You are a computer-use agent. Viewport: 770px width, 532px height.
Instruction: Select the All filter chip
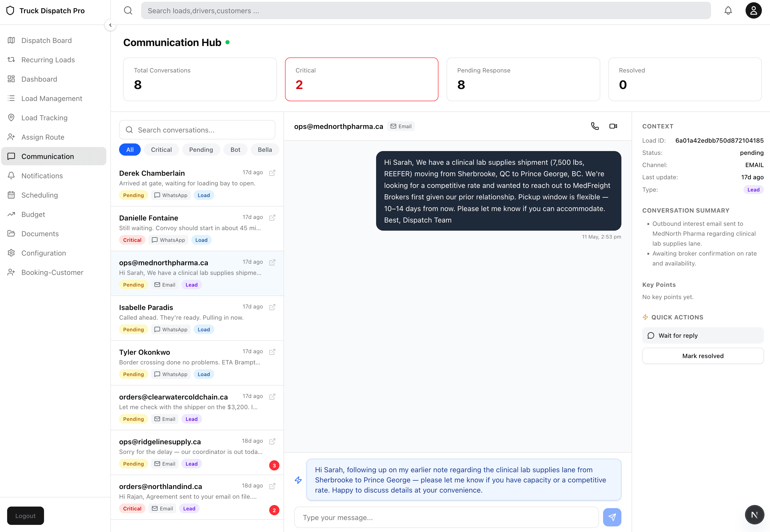(x=130, y=150)
